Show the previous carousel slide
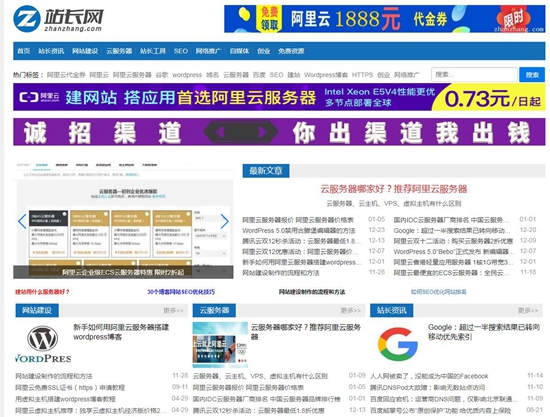The height and width of the screenshot is (417, 550). click(x=22, y=221)
